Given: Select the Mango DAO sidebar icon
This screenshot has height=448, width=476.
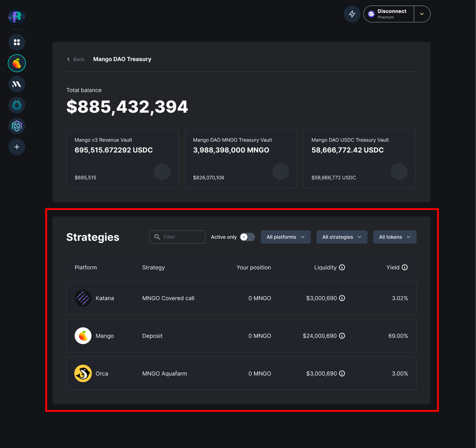Looking at the screenshot, I should [x=17, y=63].
